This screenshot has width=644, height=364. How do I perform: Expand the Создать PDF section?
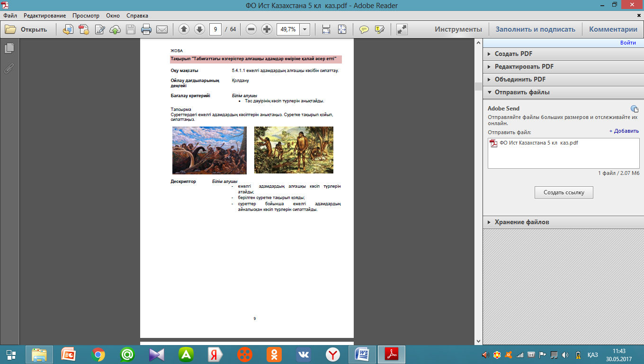click(513, 54)
